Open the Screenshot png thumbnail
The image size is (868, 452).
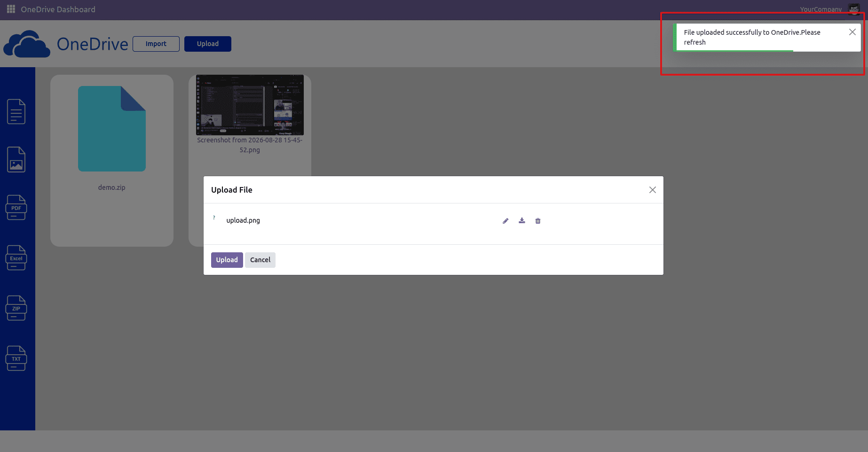click(x=250, y=105)
